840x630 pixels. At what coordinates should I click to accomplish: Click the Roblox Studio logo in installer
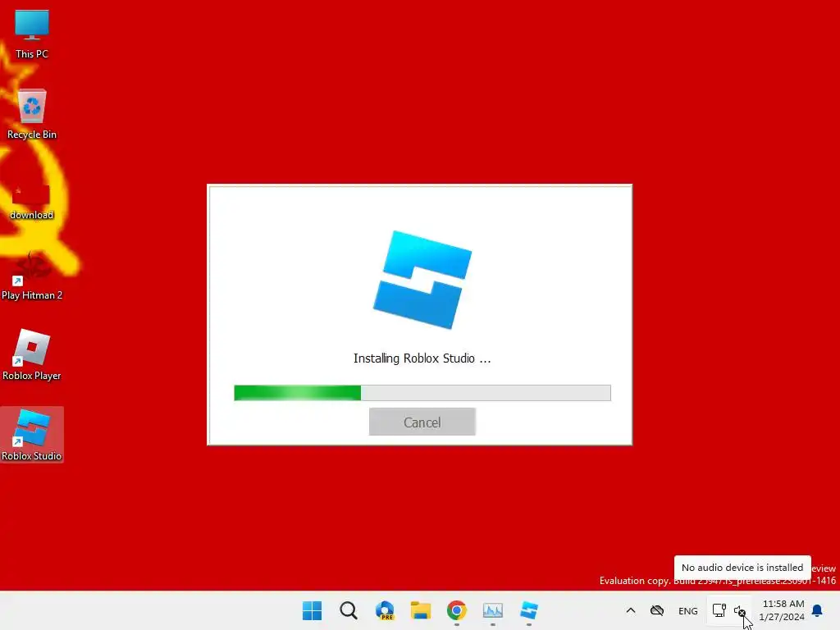pos(422,280)
